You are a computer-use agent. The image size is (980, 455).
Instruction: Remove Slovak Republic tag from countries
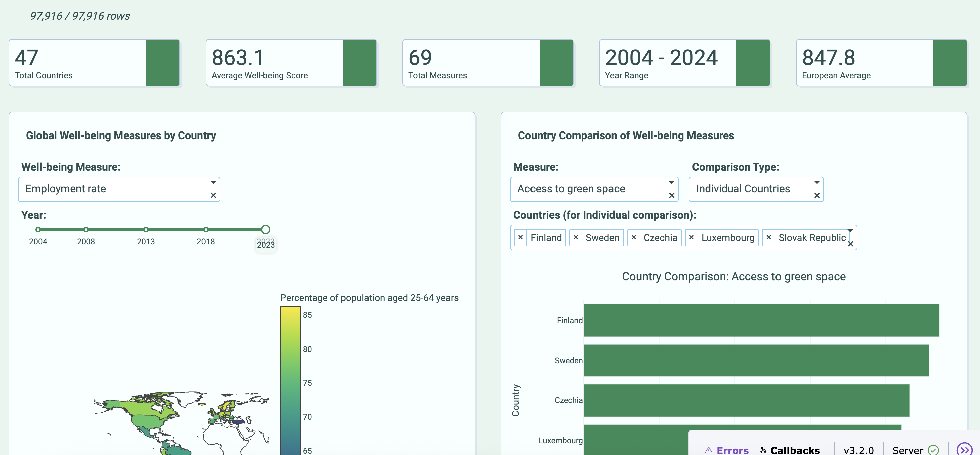coord(768,237)
